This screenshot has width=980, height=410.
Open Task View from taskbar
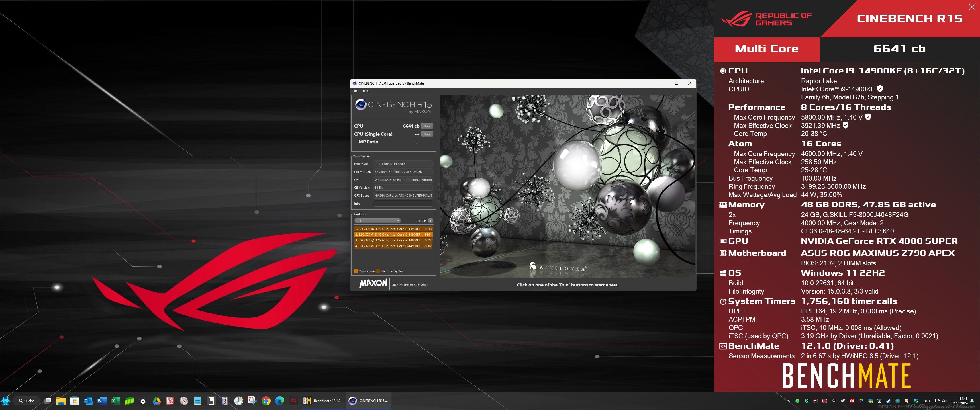coord(48,401)
